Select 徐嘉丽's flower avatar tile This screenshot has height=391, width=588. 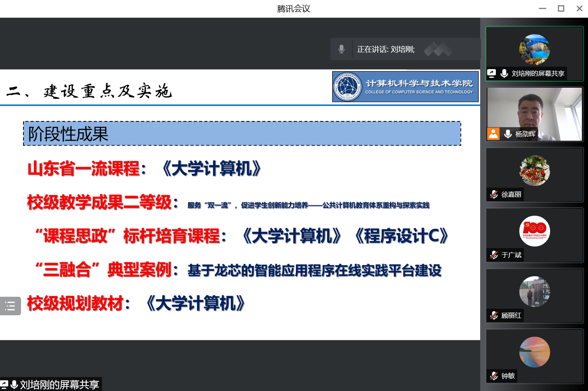tap(535, 170)
